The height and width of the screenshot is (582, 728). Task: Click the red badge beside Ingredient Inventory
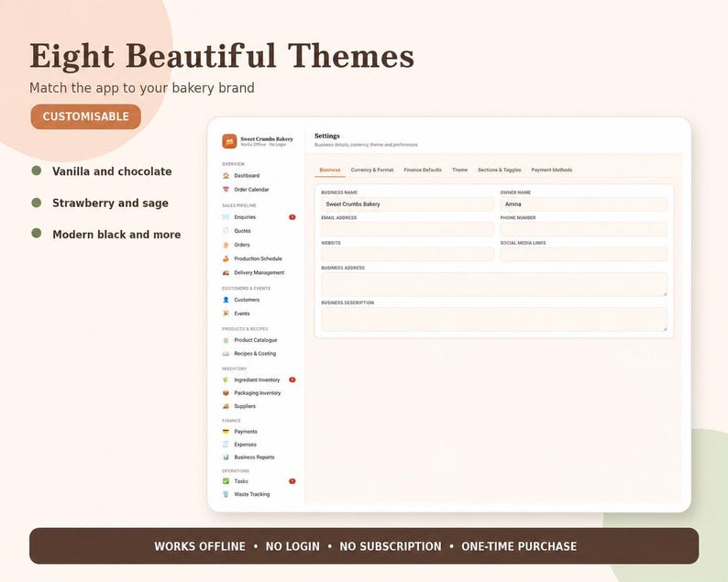[x=292, y=379]
